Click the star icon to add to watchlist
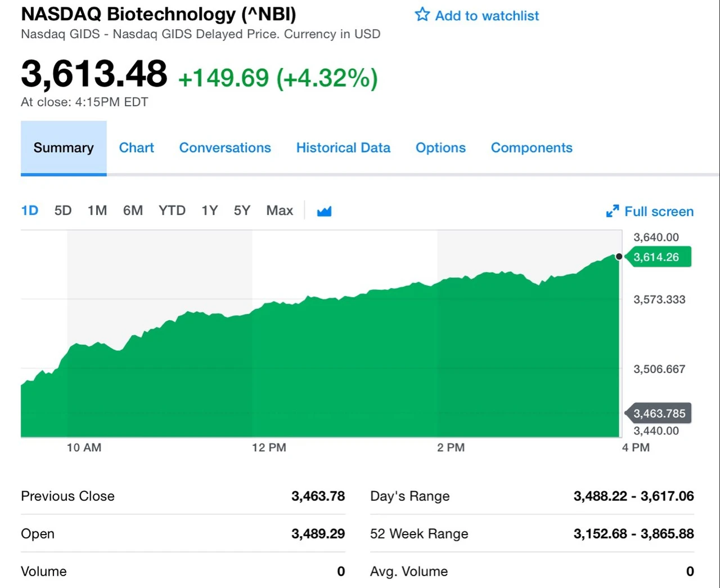Screen dimensions: 720x588 point(422,15)
